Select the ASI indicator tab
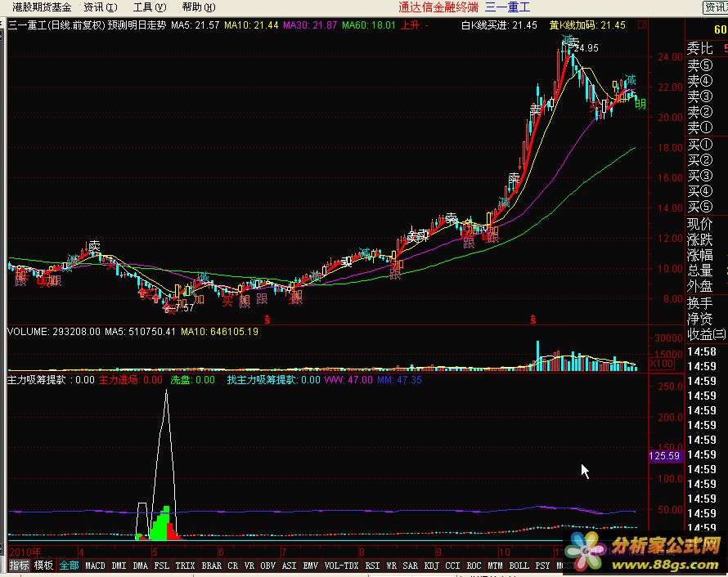728x577 pixels. click(x=290, y=566)
